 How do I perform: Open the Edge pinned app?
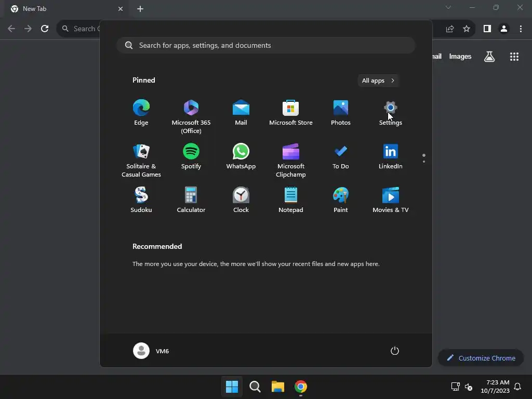pyautogui.click(x=141, y=113)
